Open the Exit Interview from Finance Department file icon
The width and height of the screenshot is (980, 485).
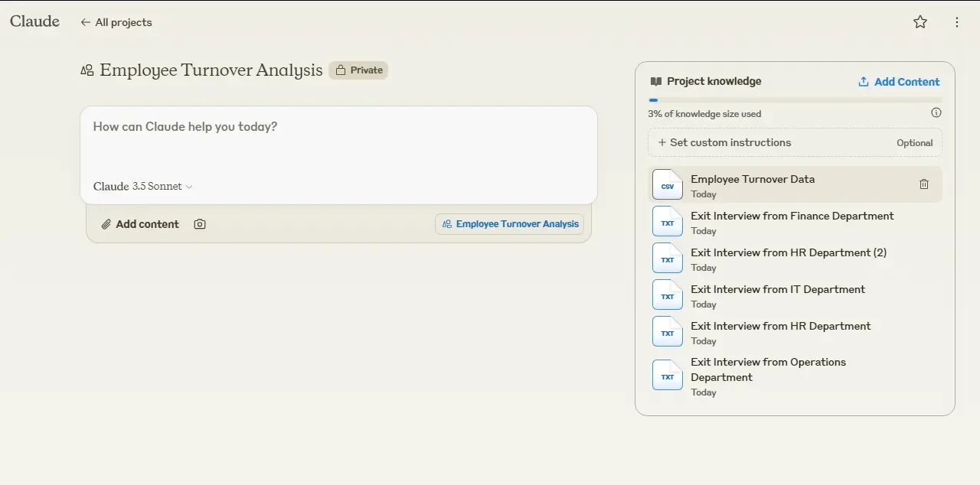coord(668,221)
